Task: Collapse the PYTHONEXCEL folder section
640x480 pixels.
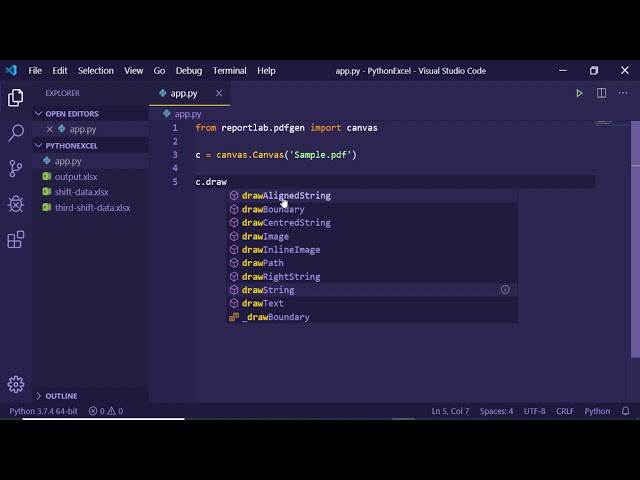Action: [x=39, y=146]
